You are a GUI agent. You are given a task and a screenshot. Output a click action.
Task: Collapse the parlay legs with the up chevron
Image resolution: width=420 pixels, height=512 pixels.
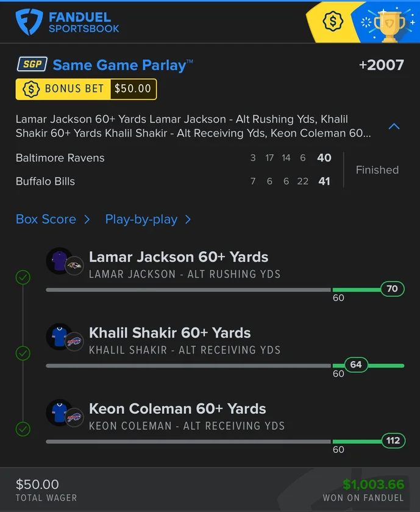click(x=394, y=127)
